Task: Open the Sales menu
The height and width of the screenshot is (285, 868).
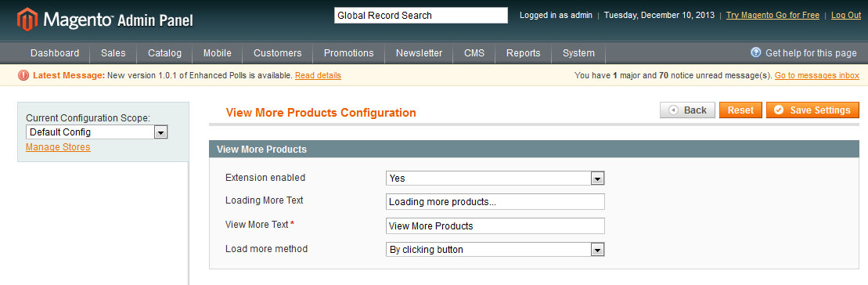Action: [113, 53]
